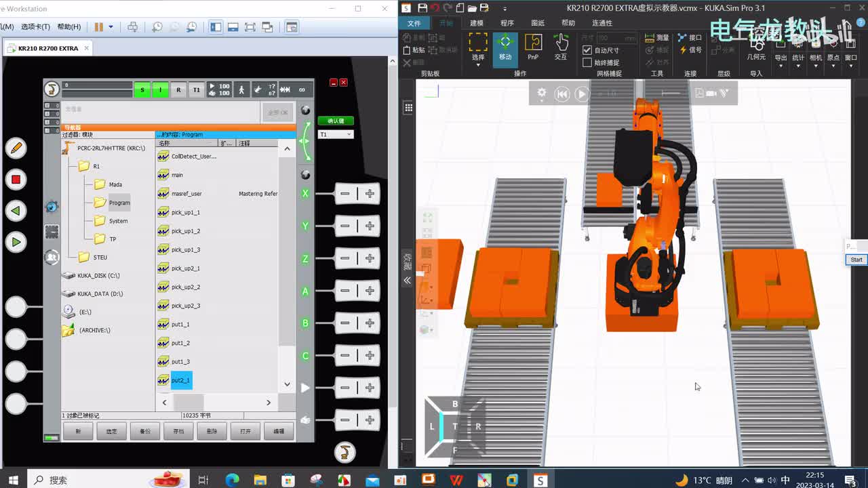Image resolution: width=868 pixels, height=488 pixels.
Task: Toggle the 自动尺寸 checkbox
Action: (587, 50)
